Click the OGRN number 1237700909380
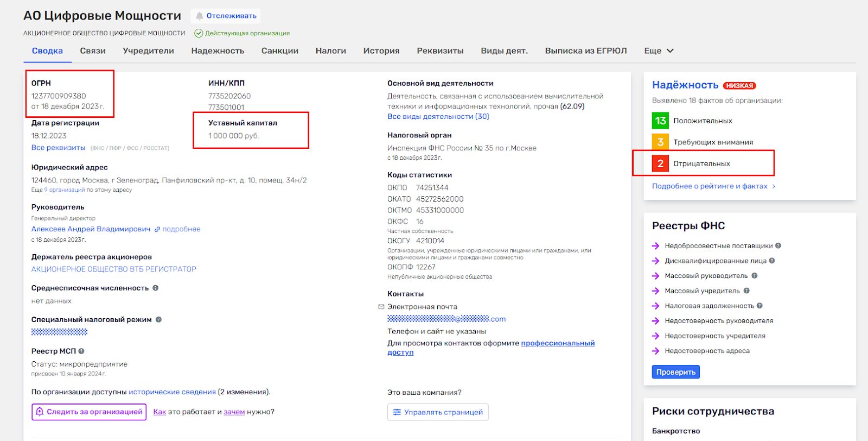This screenshot has height=441, width=868. coord(59,96)
